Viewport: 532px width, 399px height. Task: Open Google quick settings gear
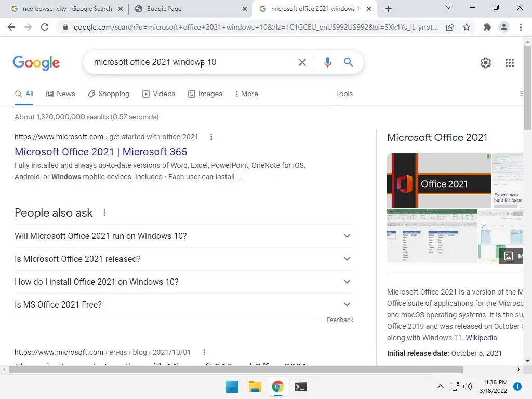click(486, 63)
